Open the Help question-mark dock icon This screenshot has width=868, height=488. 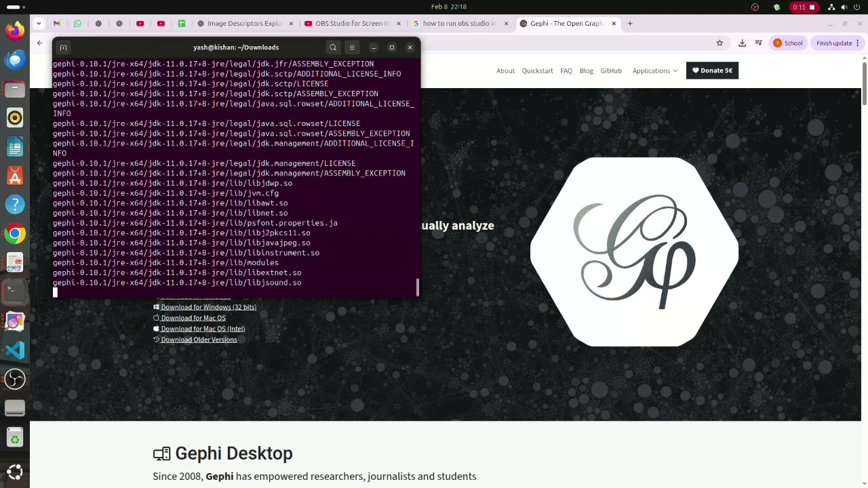click(15, 205)
